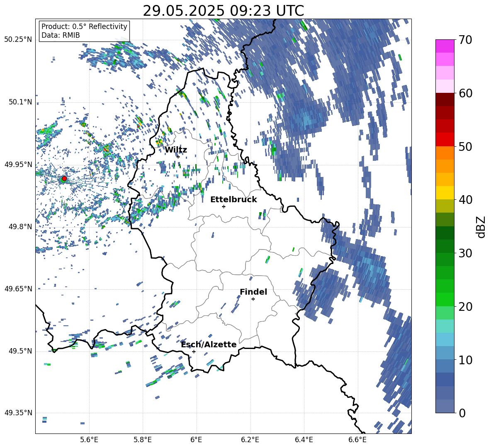
Task: Click the bright red colorbar swatch
Action: click(x=445, y=140)
